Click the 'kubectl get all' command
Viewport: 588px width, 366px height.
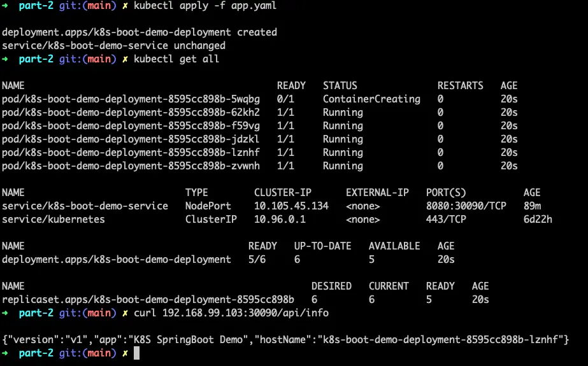(x=176, y=59)
